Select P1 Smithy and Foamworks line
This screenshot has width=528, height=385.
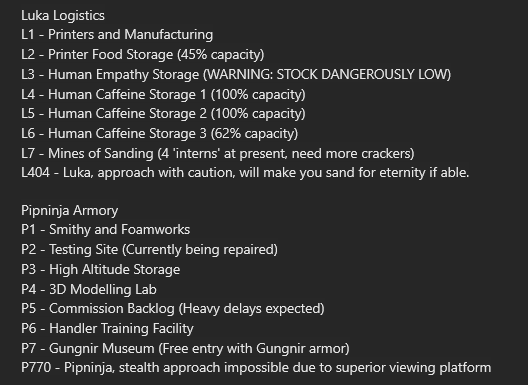point(105,230)
